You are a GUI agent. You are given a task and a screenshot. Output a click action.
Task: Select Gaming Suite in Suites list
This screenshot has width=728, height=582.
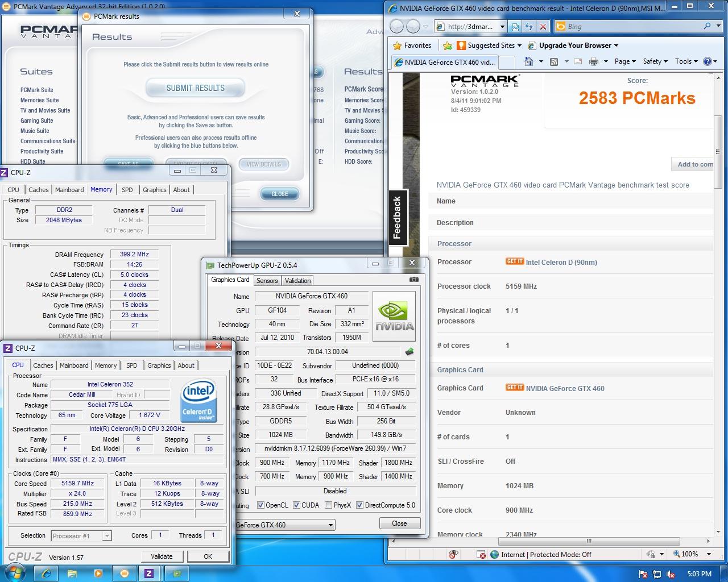[37, 120]
